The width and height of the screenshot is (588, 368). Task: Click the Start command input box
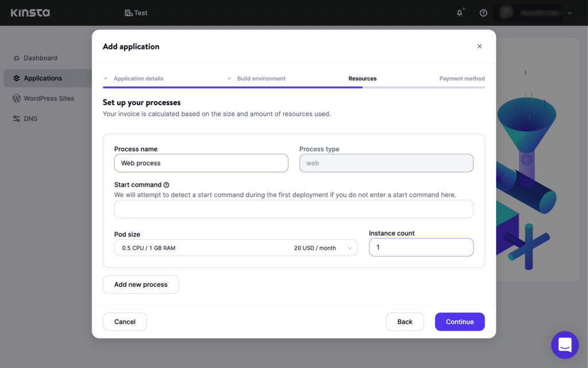click(293, 208)
